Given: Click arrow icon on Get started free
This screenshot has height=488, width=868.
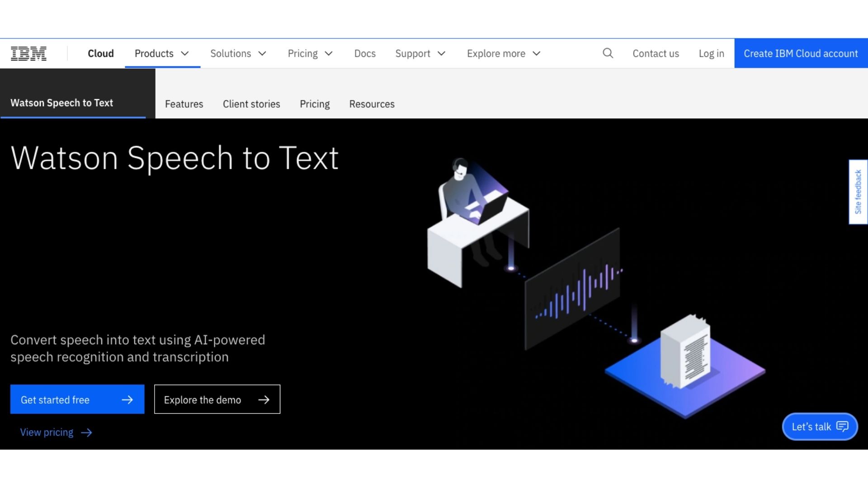Looking at the screenshot, I should point(127,399).
